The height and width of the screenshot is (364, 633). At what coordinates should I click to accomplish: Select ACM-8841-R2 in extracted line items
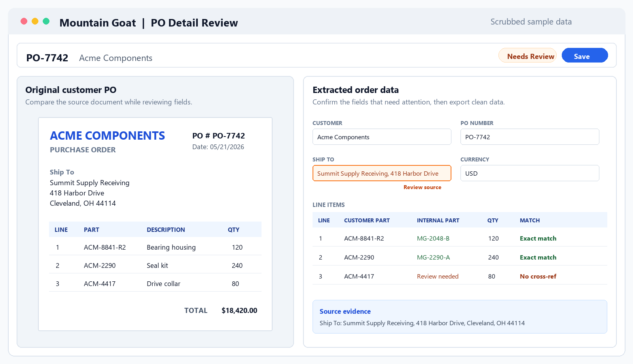click(x=364, y=239)
